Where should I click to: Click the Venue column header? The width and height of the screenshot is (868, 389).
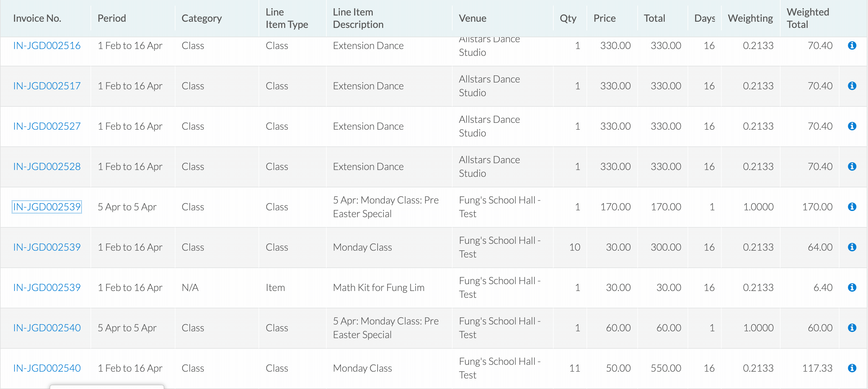[472, 18]
